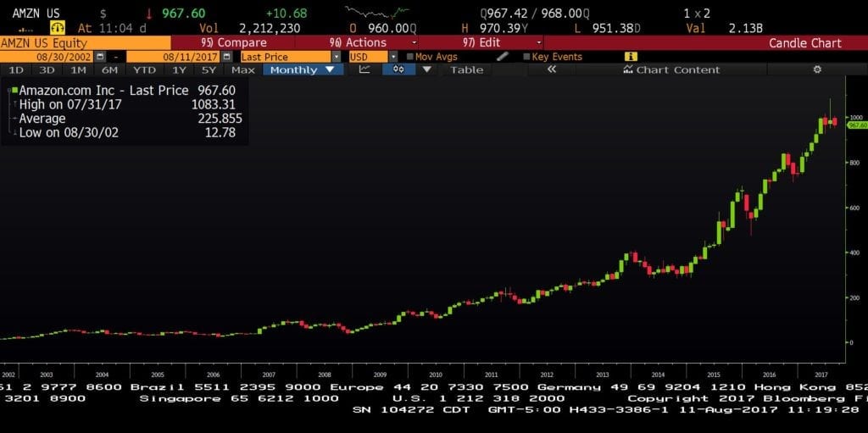Screen dimensions: 868x433
Task: Open the start date calendar picker
Action: click(100, 57)
